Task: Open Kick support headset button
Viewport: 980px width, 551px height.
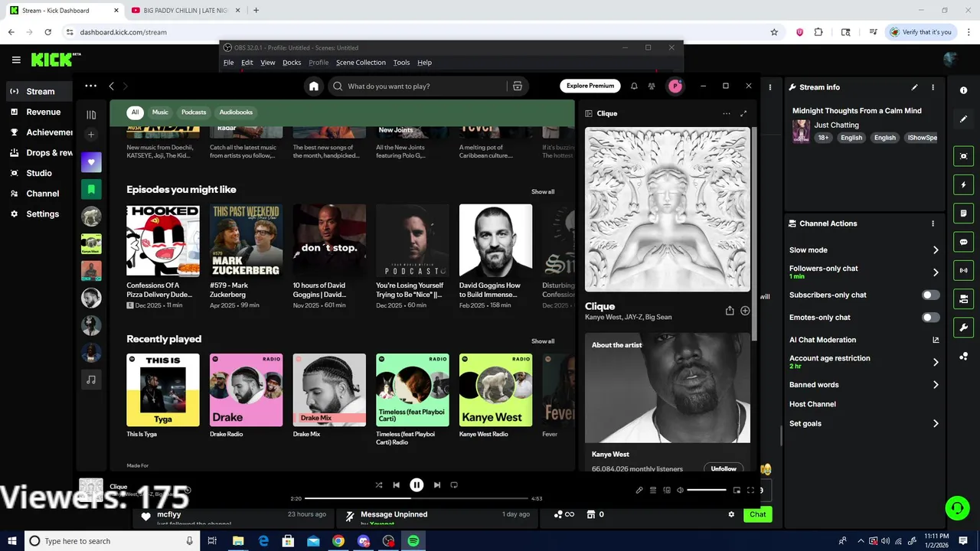Action: 956,507
